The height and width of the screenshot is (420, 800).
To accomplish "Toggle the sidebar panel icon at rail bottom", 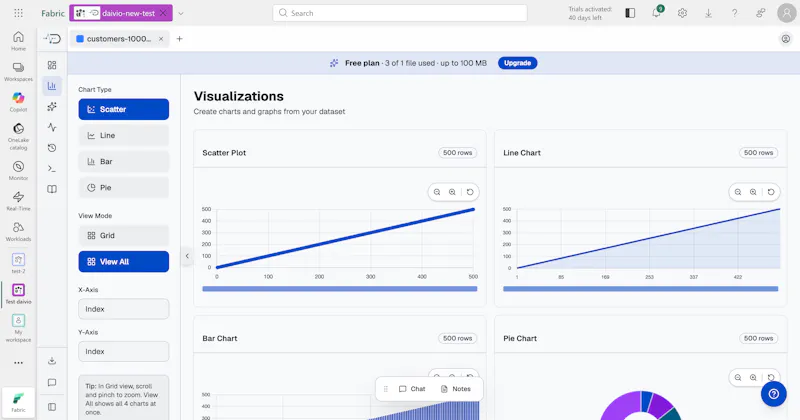I will click(x=52, y=407).
